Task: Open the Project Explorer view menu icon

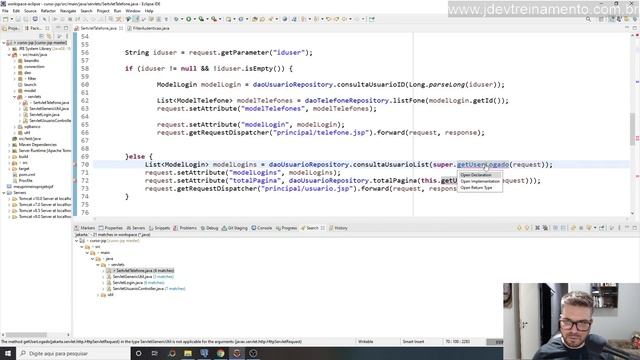Action: [x=67, y=36]
